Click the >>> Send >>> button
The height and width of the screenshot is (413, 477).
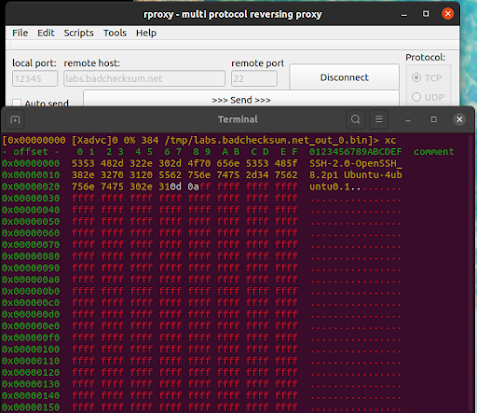[241, 100]
